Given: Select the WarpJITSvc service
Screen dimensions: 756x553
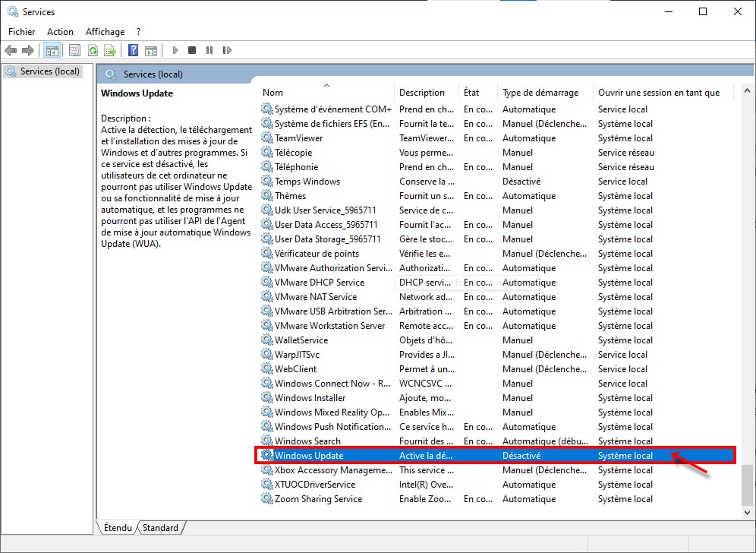Looking at the screenshot, I should point(495,354).
